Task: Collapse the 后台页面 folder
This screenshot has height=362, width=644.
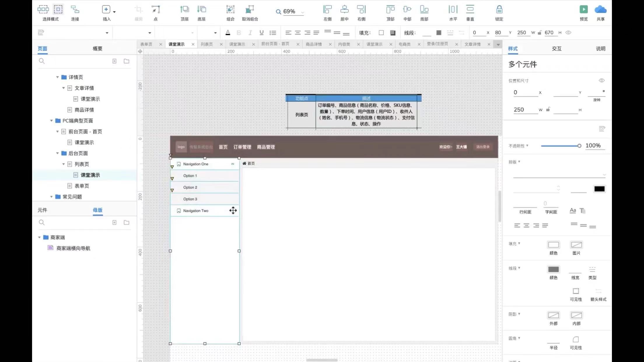Action: (x=57, y=153)
